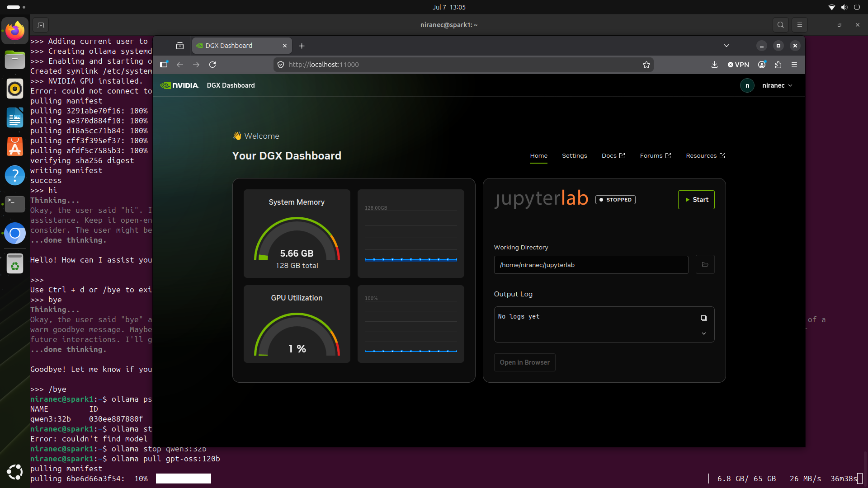Open Trash from the dock
This screenshot has width=868, height=488.
pyautogui.click(x=15, y=264)
